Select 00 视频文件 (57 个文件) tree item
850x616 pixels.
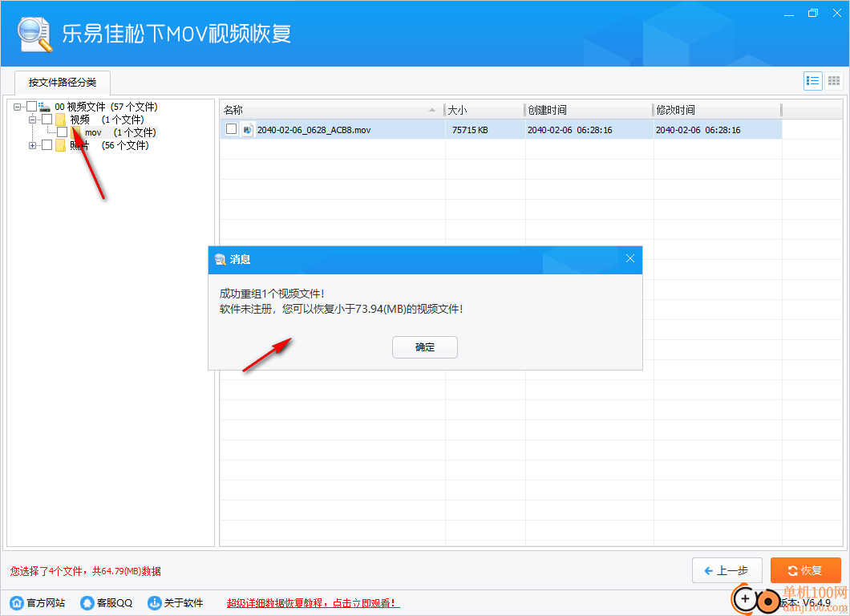(x=106, y=107)
